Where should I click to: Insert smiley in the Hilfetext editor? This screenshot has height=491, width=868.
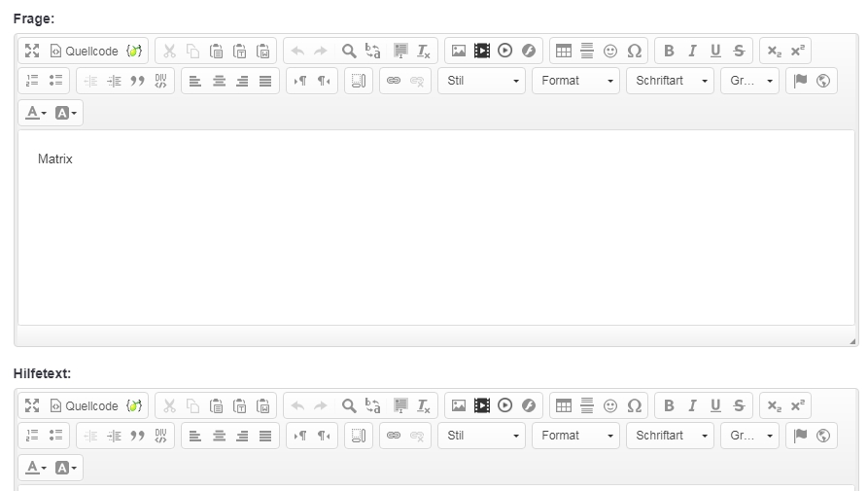pos(610,405)
